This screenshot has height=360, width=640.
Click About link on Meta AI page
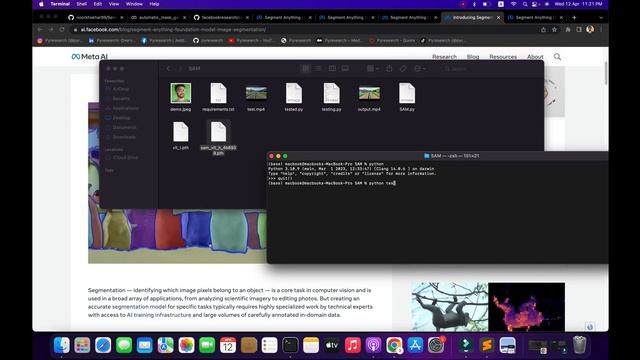point(535,57)
